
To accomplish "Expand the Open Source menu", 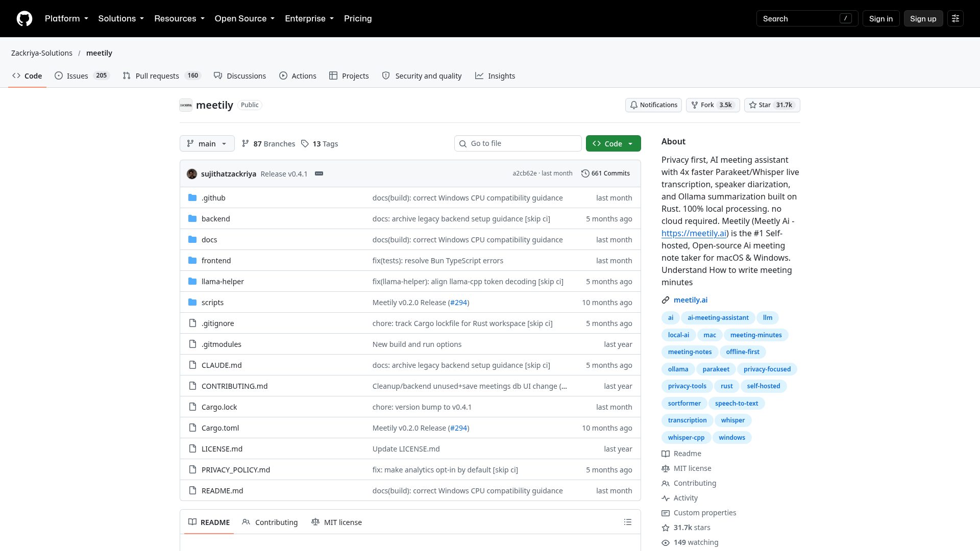I will point(244,18).
